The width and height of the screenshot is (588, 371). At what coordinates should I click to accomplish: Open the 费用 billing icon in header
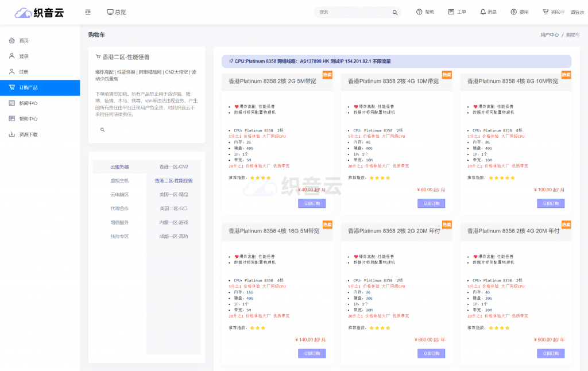pyautogui.click(x=513, y=12)
